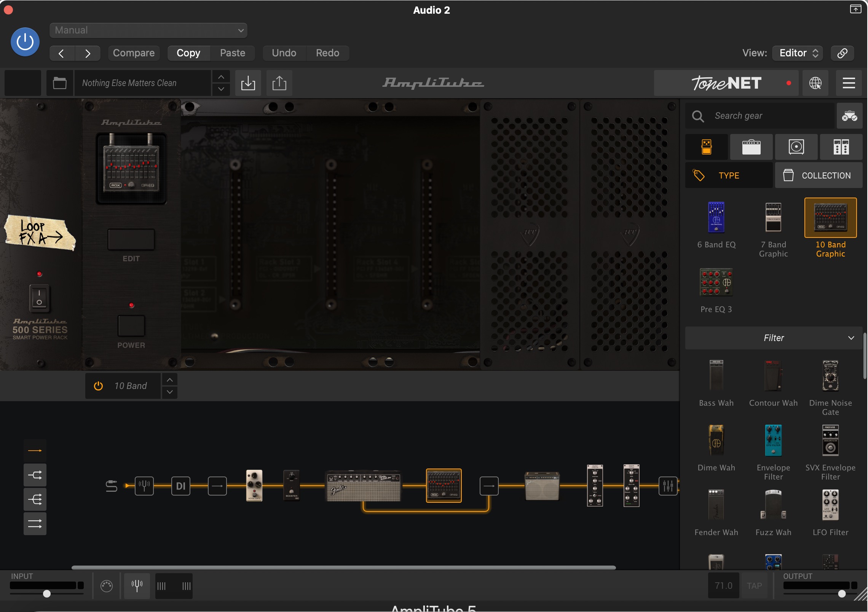Click the Search gear input field
The height and width of the screenshot is (612, 868).
click(761, 116)
